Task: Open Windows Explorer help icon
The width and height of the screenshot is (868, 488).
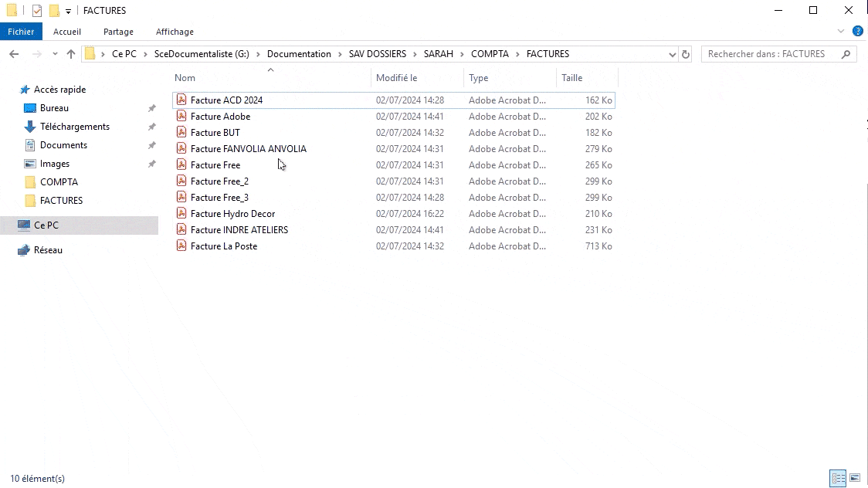Action: point(857,31)
